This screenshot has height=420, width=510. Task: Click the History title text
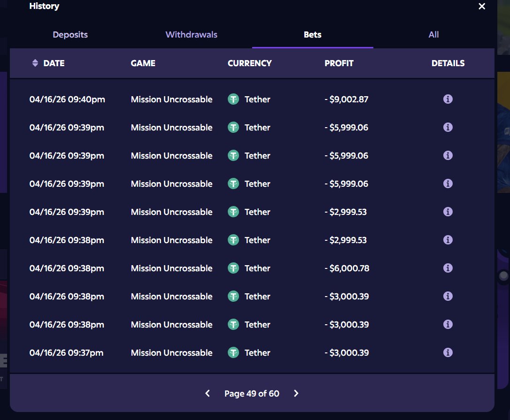(44, 6)
